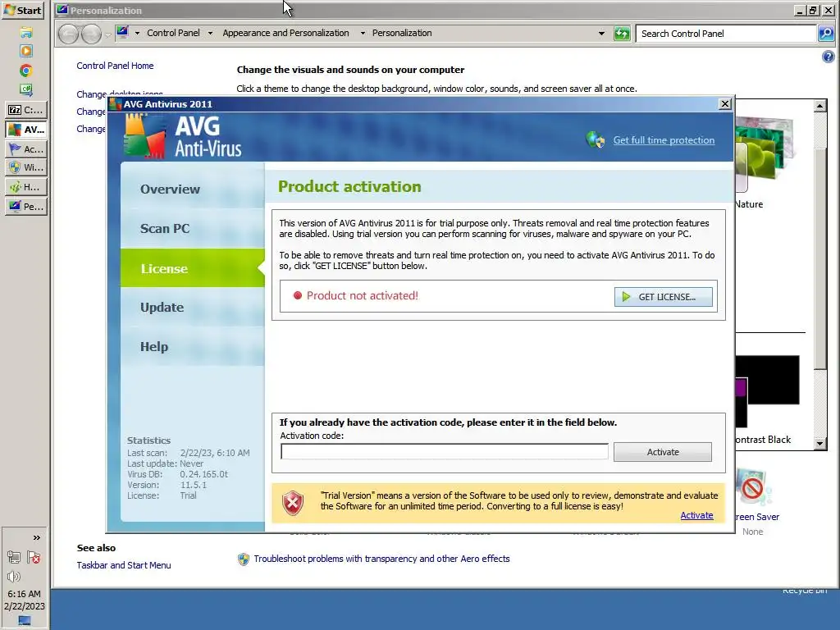
Task: Open AVG License tab
Action: click(x=192, y=268)
